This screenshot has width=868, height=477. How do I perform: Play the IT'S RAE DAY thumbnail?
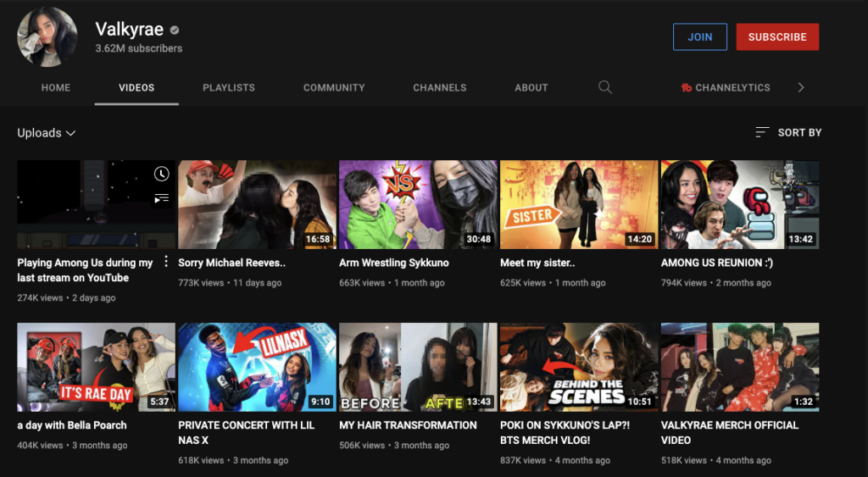(97, 368)
